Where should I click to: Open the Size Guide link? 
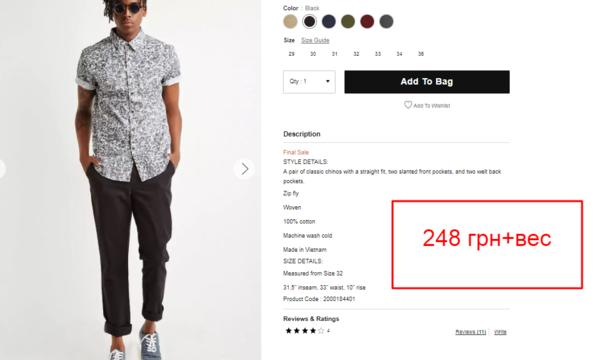point(315,40)
